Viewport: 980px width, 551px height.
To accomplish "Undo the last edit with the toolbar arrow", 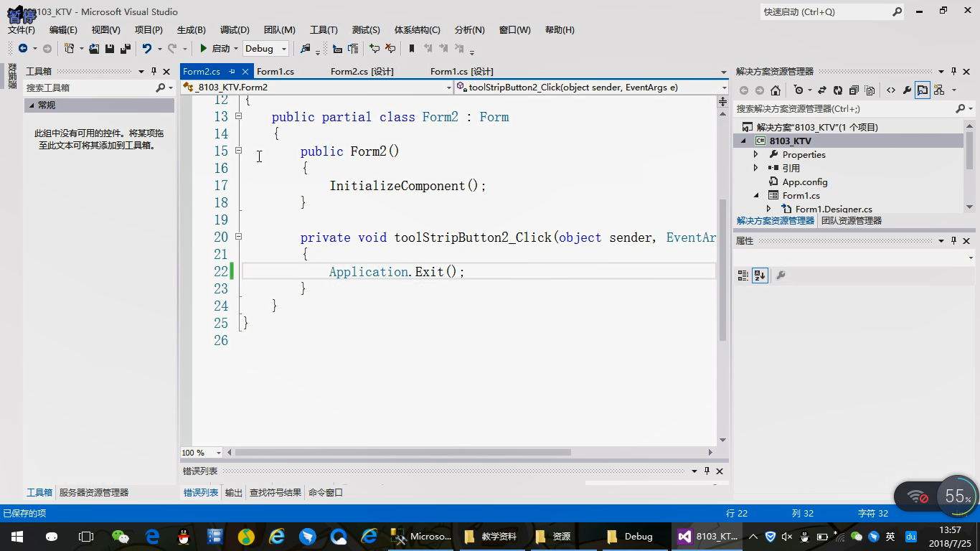I will pyautogui.click(x=147, y=48).
